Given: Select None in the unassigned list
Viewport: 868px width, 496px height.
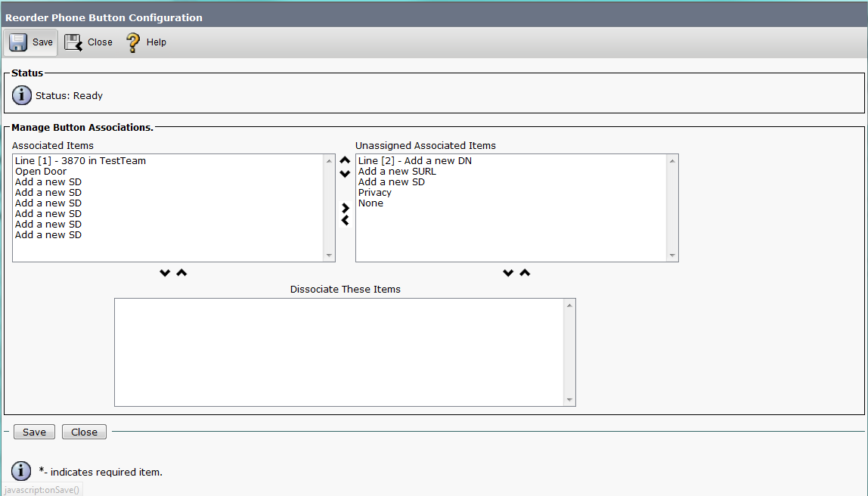Looking at the screenshot, I should coord(370,203).
